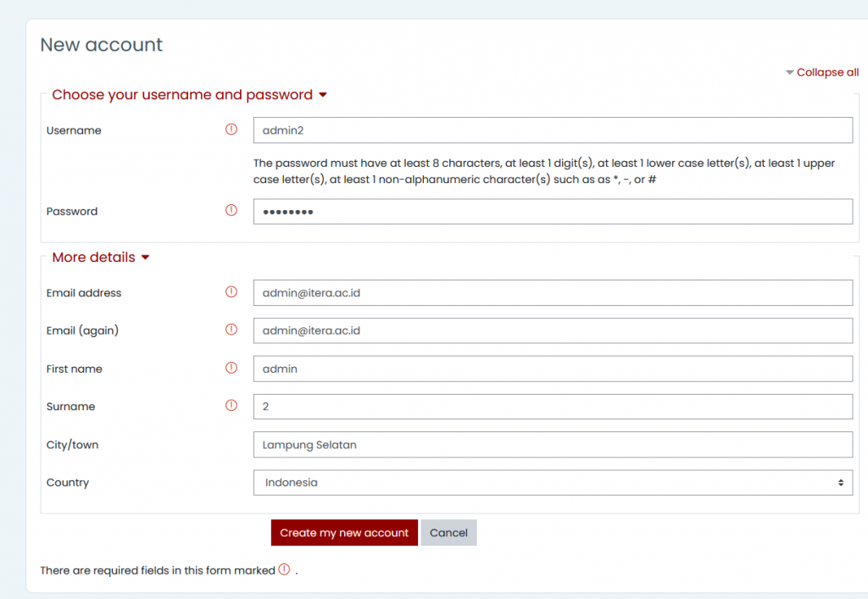Select the Email address input field
Viewport: 868px width, 599px height.
pos(553,293)
